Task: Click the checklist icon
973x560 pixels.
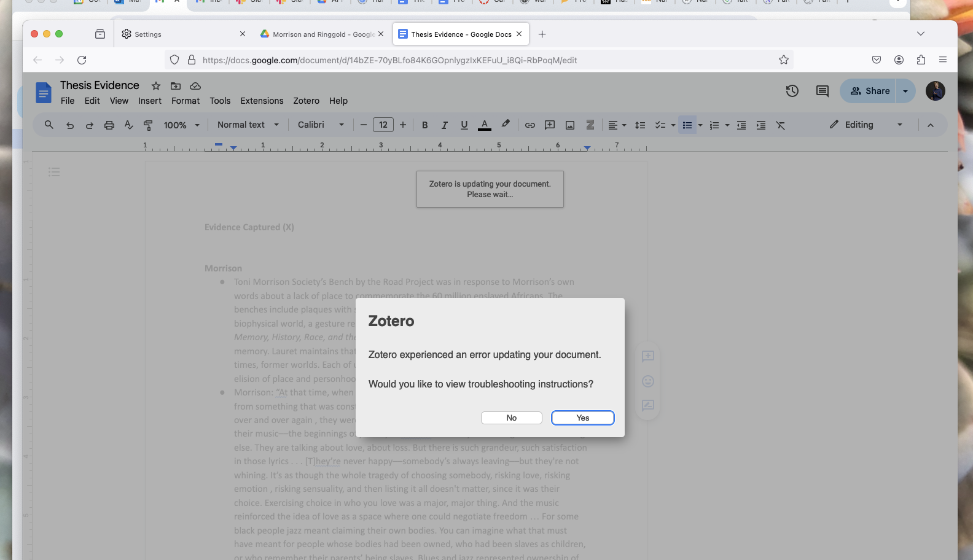Action: click(660, 125)
